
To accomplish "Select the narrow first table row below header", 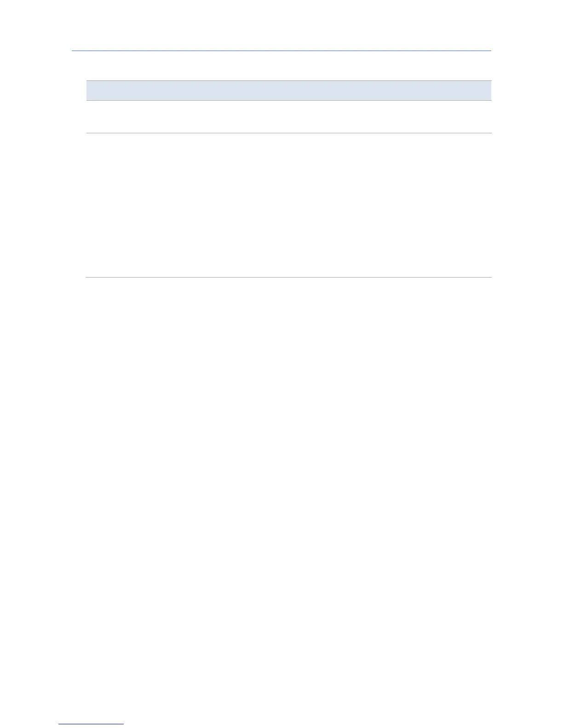I will tap(289, 117).
